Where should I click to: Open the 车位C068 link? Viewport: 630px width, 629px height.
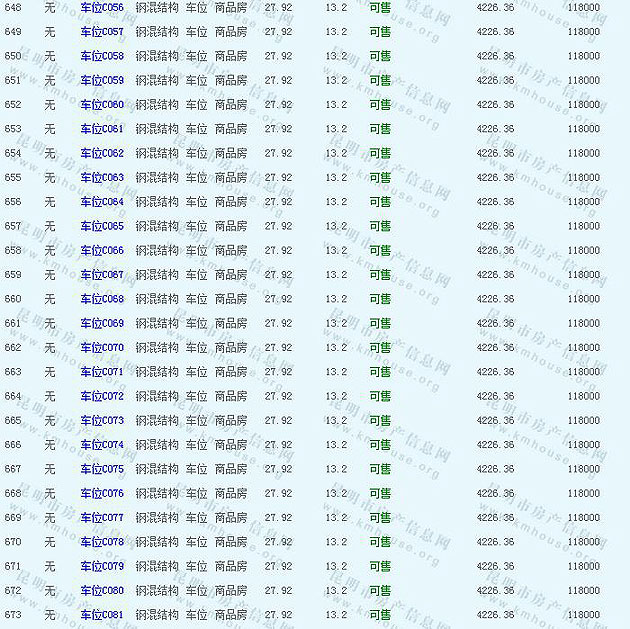pyautogui.click(x=102, y=299)
